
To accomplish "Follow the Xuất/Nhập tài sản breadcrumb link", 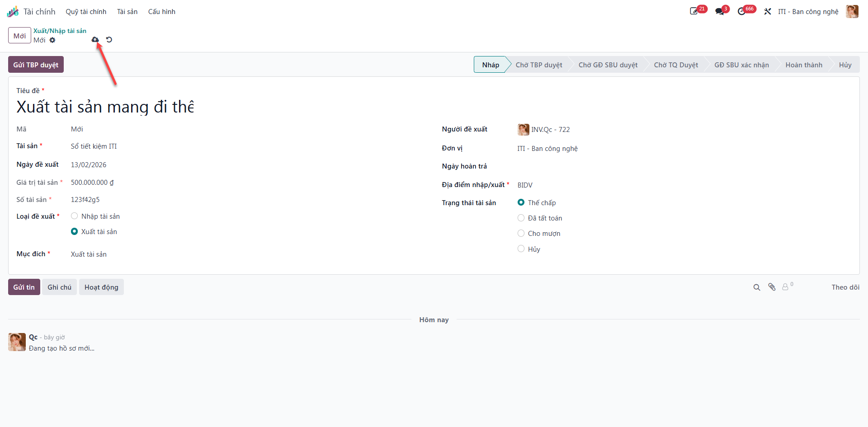I will [x=60, y=31].
